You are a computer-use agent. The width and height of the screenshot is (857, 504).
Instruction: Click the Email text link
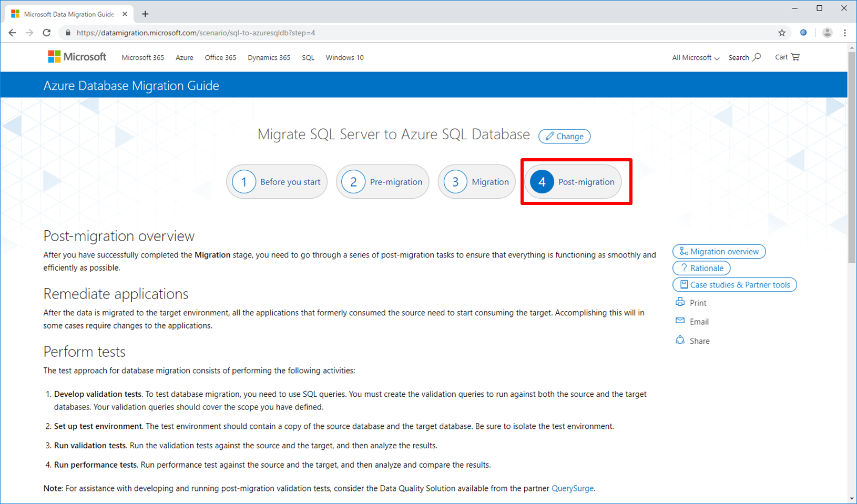699,322
